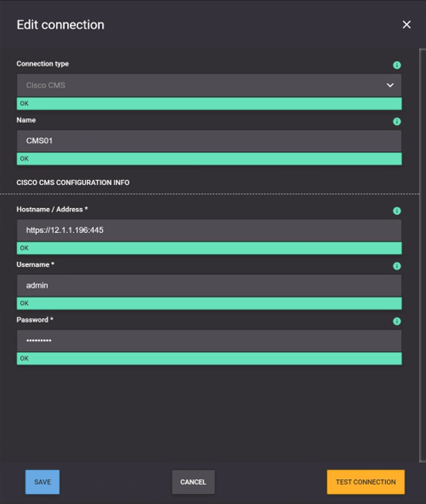
Task: Click the Cisco CMS Configuration Info heading
Action: coord(73,183)
